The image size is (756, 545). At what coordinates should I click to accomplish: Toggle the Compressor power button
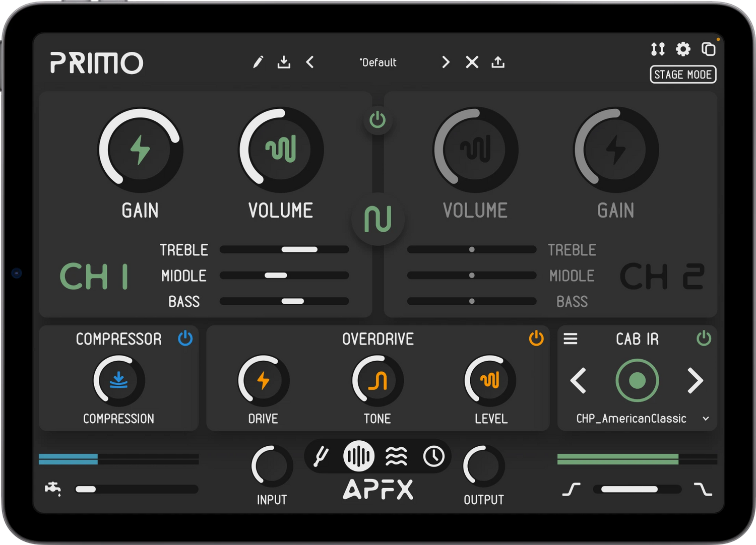click(185, 338)
